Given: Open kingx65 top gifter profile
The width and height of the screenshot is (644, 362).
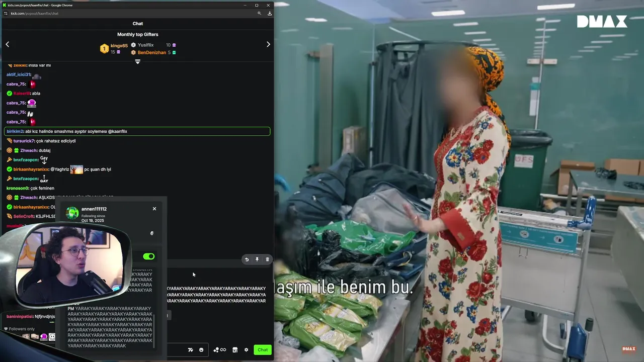Looking at the screenshot, I should click(119, 46).
